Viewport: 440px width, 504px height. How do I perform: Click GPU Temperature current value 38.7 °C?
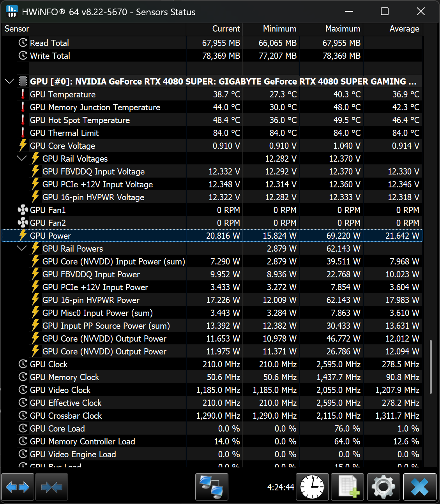point(226,94)
